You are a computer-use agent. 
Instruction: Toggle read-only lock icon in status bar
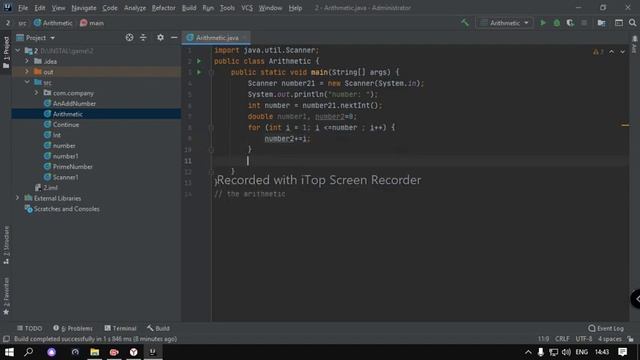[631, 339]
